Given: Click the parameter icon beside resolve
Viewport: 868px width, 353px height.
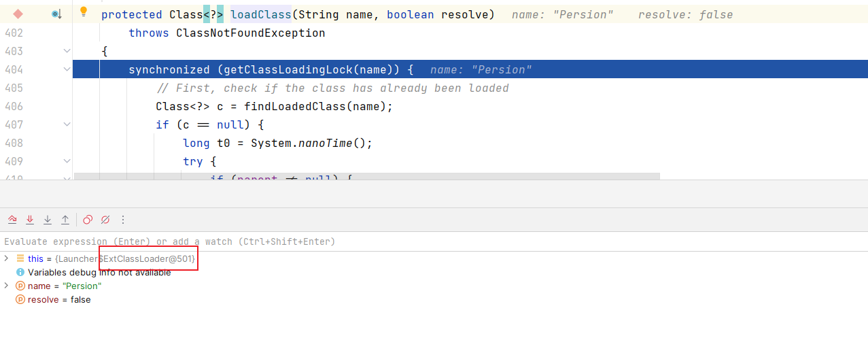Looking at the screenshot, I should [20, 299].
